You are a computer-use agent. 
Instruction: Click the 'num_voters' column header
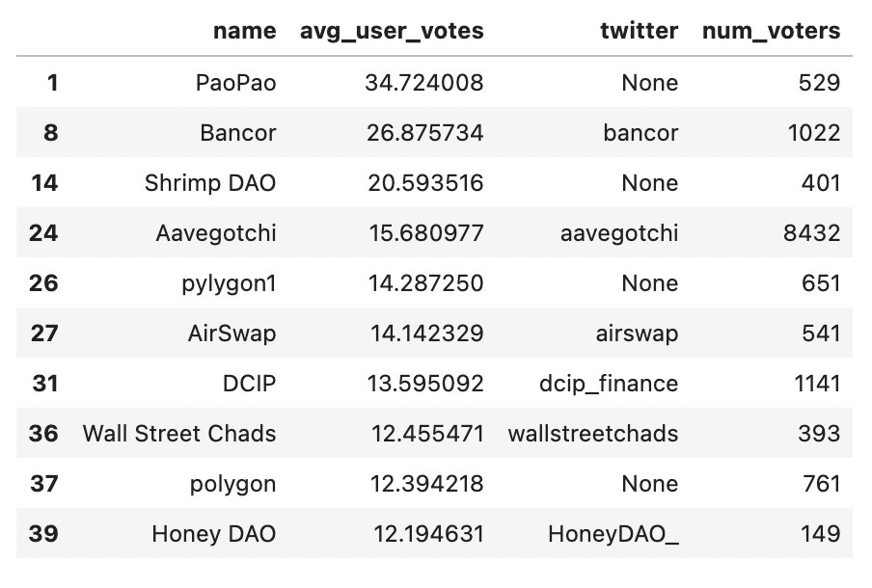pos(772,31)
